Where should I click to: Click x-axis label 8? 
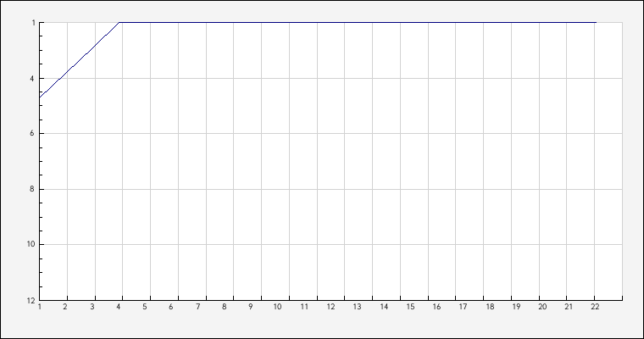point(225,307)
